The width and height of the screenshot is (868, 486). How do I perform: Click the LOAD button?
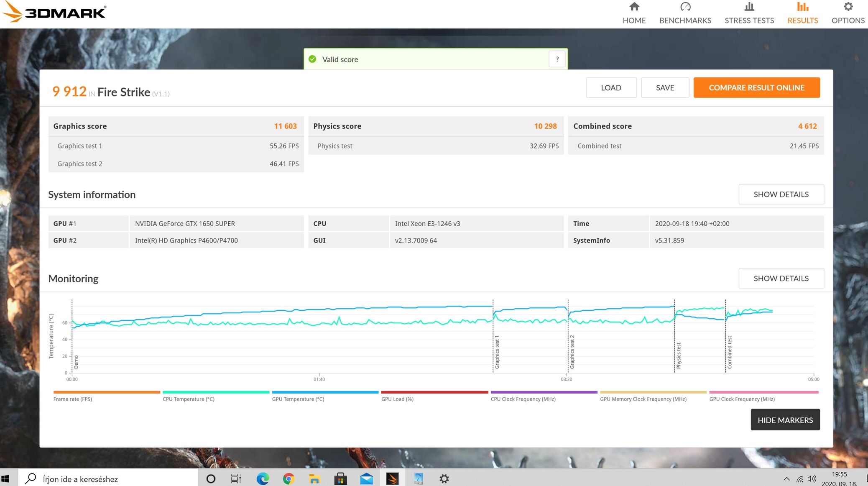tap(611, 88)
